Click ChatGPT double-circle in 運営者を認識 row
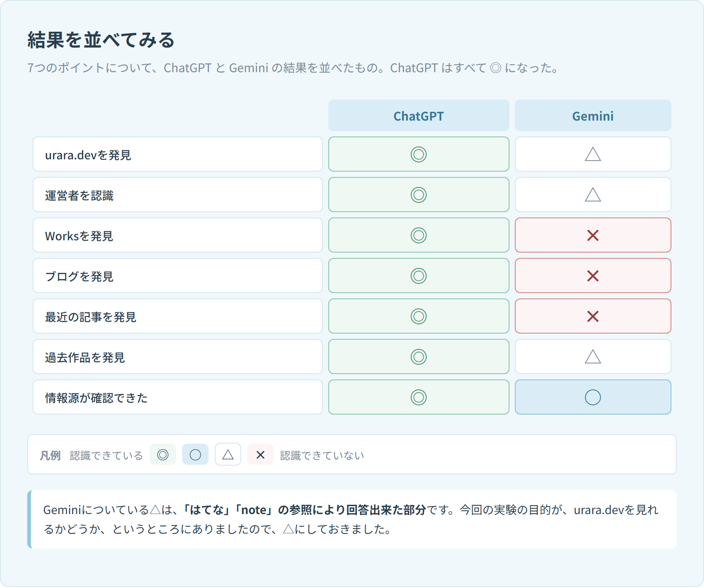The height and width of the screenshot is (588, 704). click(x=418, y=195)
